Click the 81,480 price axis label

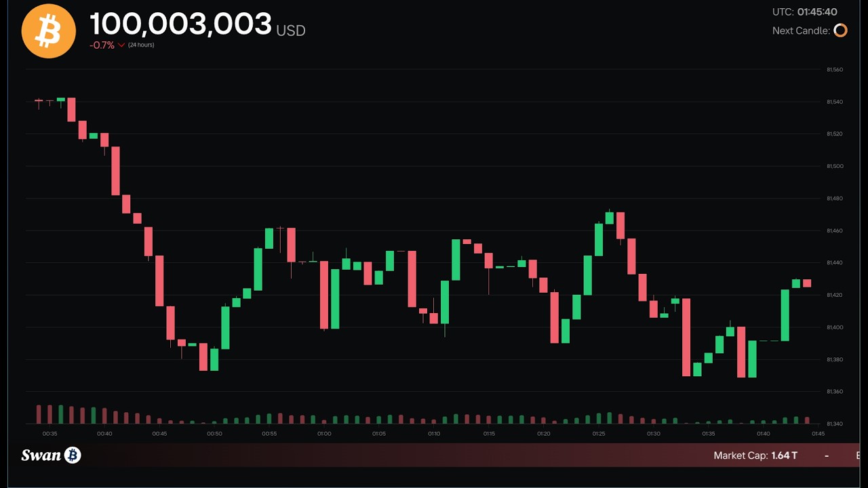click(x=834, y=199)
